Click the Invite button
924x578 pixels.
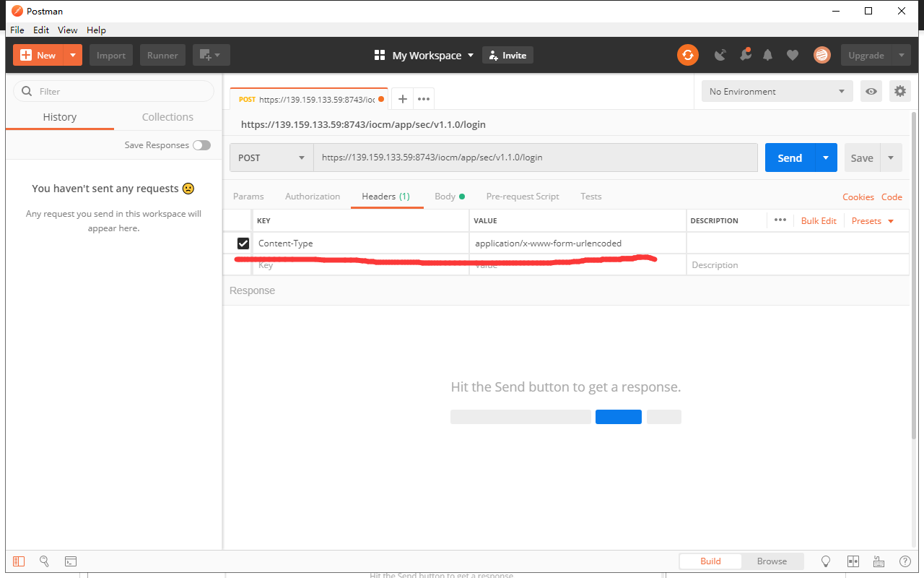(507, 55)
